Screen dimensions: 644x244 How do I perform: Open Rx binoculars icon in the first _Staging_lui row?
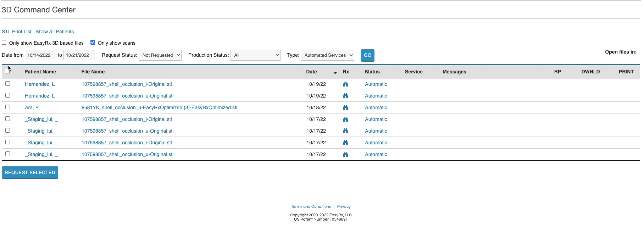coord(345,120)
